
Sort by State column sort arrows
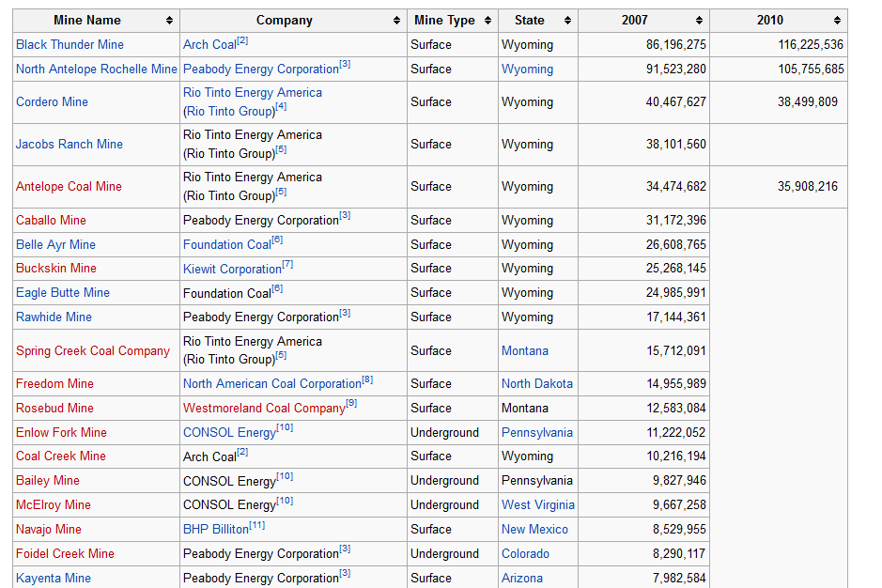click(x=567, y=21)
